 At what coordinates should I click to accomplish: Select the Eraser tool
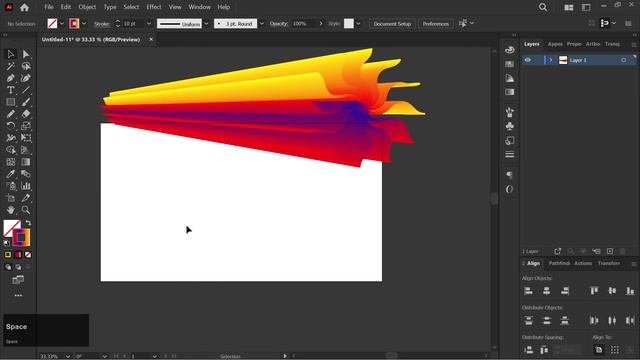click(26, 114)
